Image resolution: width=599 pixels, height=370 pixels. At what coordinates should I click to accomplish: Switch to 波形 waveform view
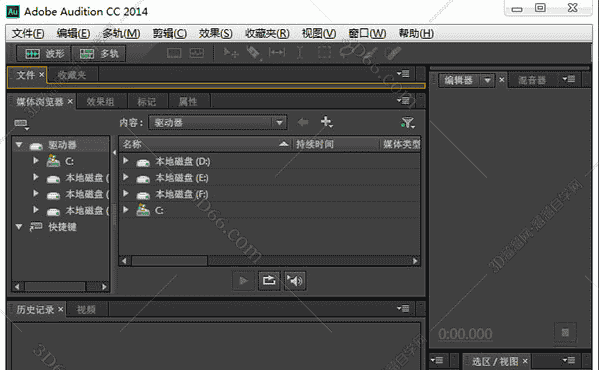click(x=44, y=53)
